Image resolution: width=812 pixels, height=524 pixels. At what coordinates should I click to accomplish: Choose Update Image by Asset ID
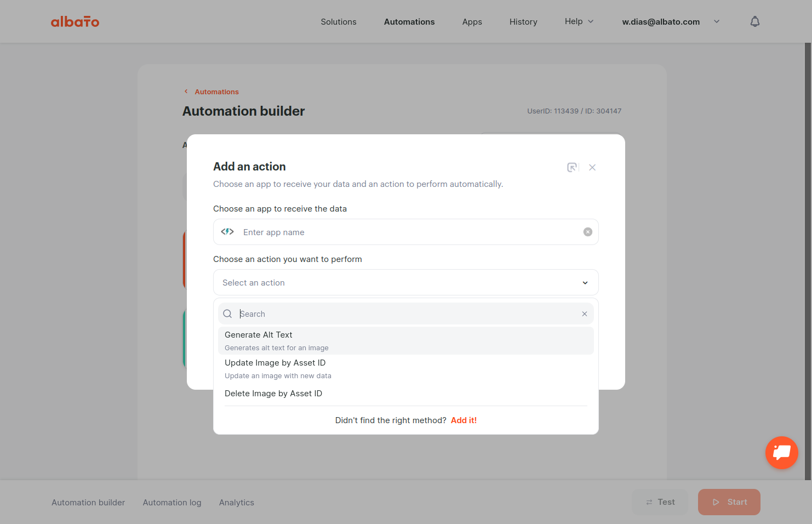(406, 369)
